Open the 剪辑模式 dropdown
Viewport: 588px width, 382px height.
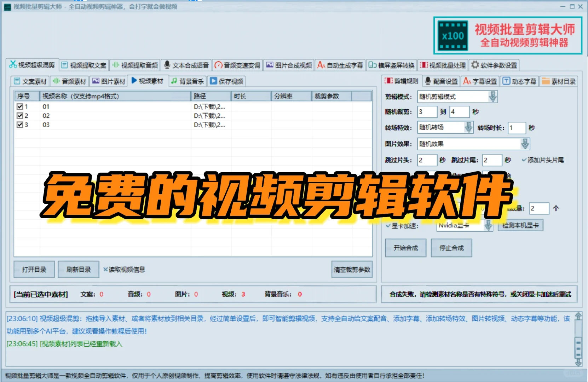[492, 96]
